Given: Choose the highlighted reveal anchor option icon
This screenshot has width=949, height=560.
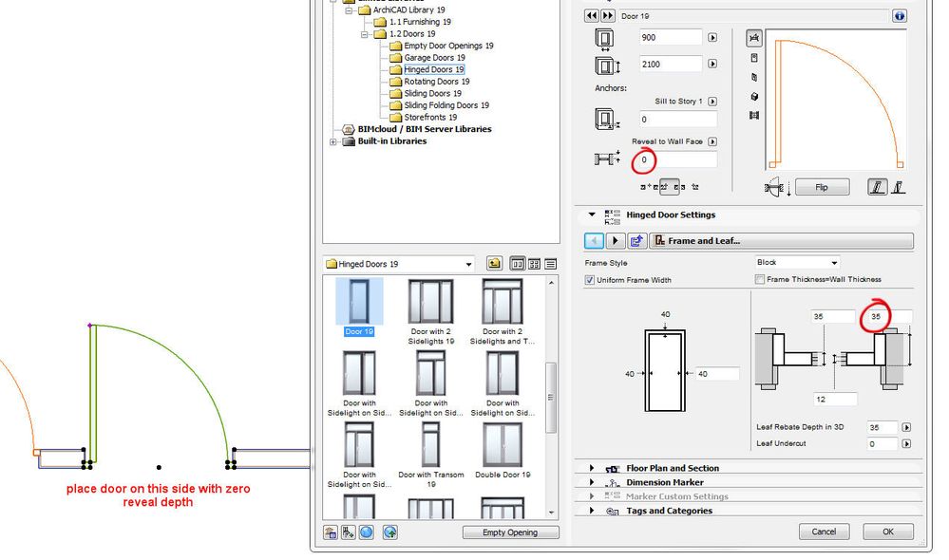Looking at the screenshot, I should [x=669, y=187].
